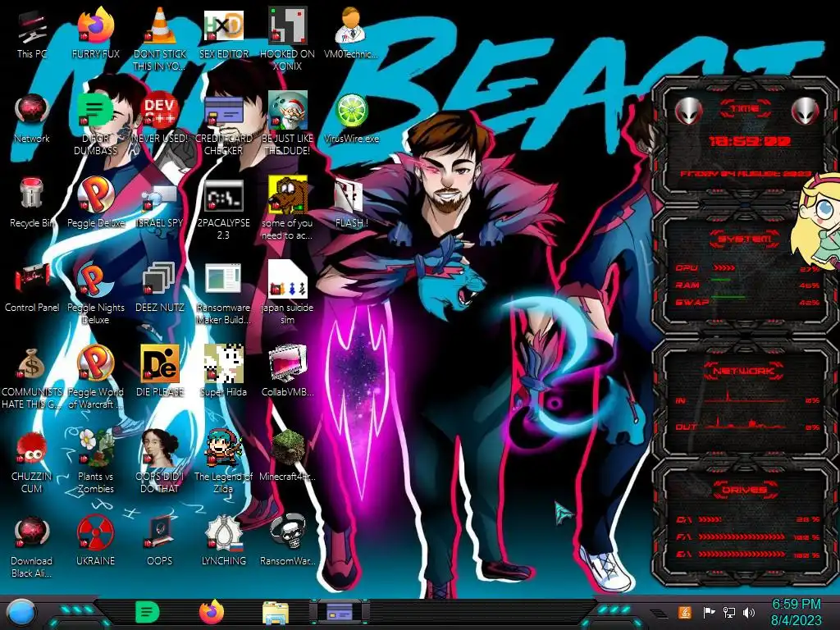Click the Start orb on the taskbar
This screenshot has width=840, height=630.
pos(21,613)
